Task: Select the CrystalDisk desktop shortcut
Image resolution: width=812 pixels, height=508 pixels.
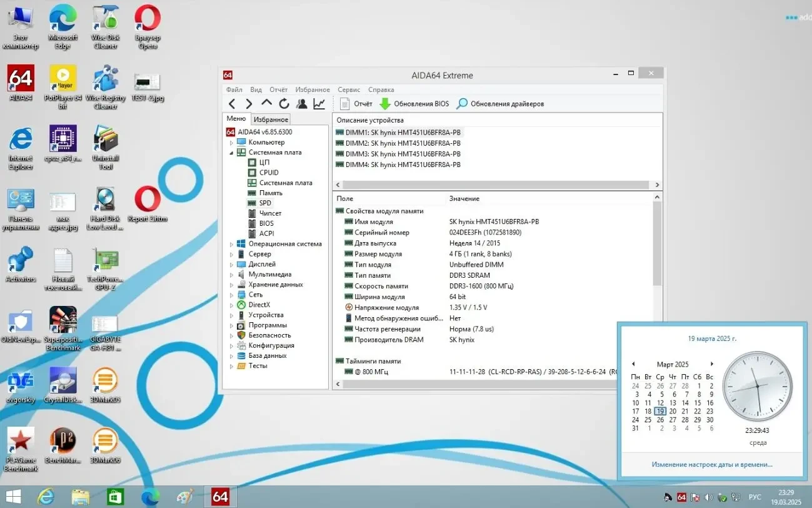Action: 63,385
